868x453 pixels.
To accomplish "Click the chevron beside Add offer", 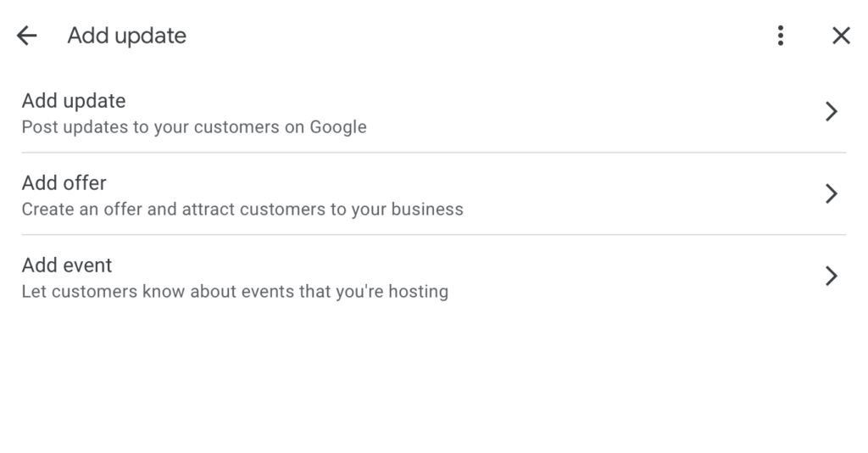I will (831, 194).
